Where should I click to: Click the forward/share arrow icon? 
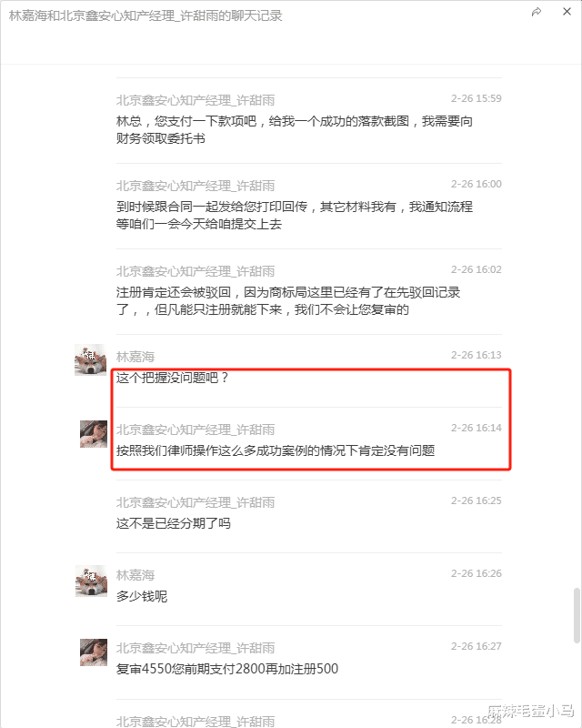click(x=537, y=12)
